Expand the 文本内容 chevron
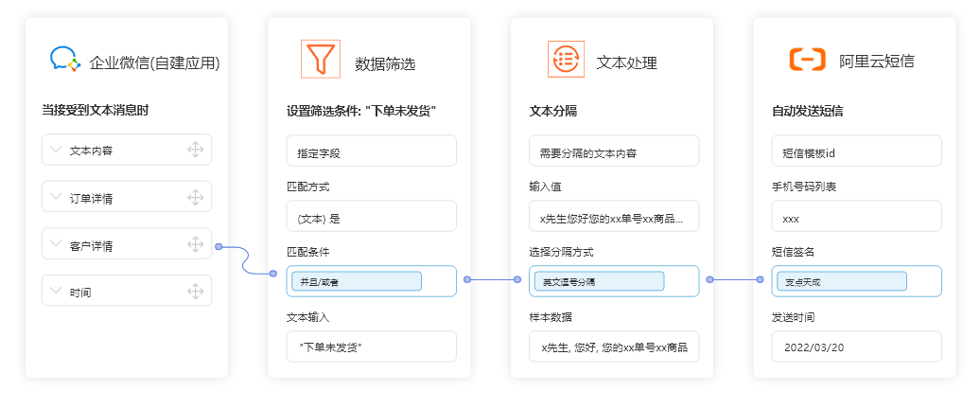 tap(55, 150)
